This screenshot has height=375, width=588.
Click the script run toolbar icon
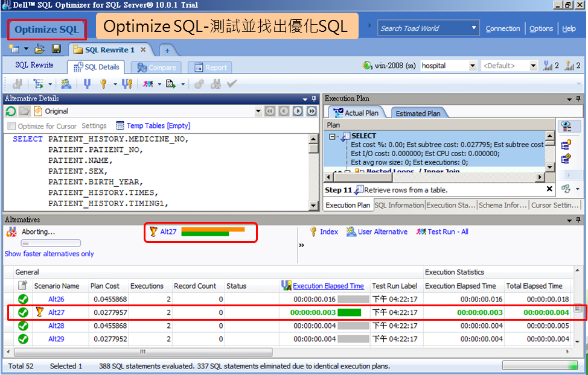pyautogui.click(x=171, y=84)
